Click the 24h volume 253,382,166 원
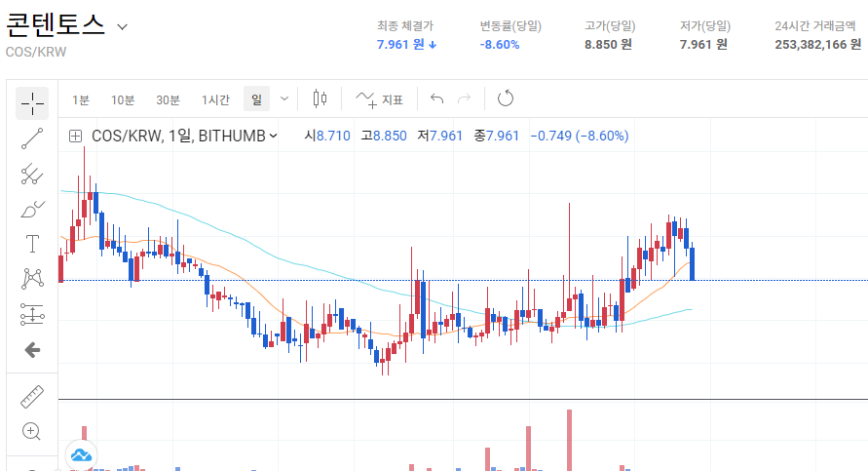Screen dimensions: 868x471 817,44
